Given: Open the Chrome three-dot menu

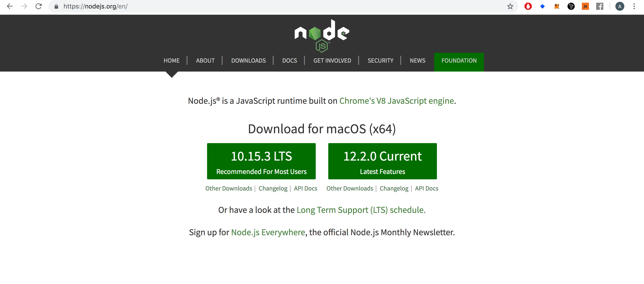Looking at the screenshot, I should (x=634, y=6).
